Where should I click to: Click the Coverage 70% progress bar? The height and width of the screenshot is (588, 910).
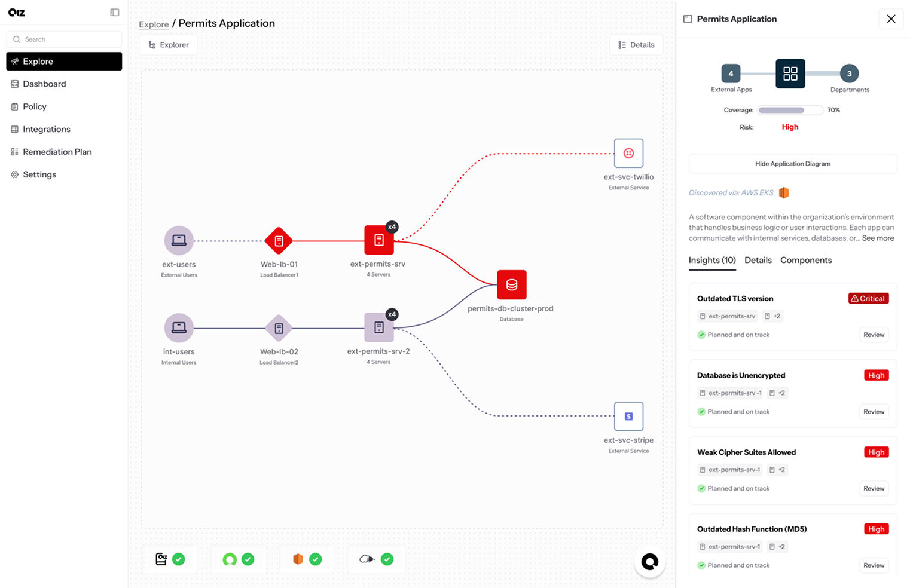790,110
